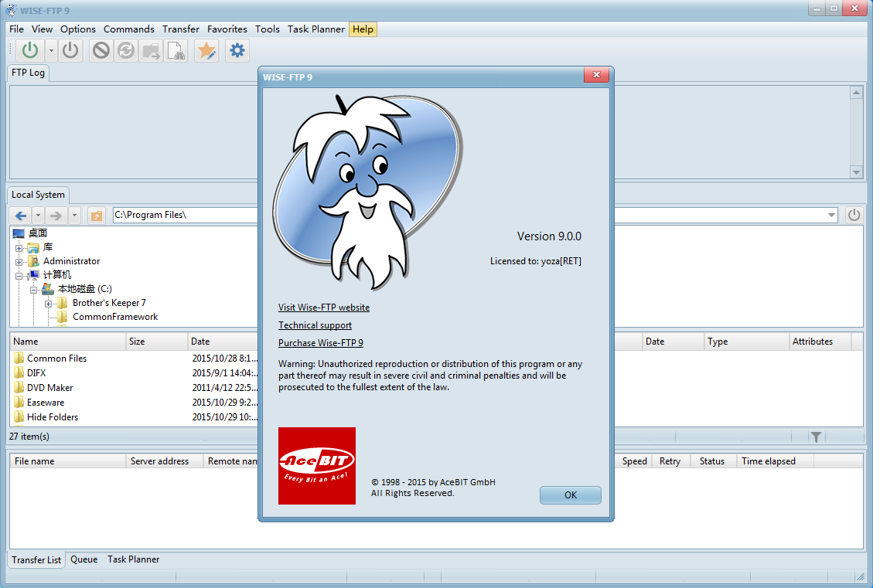
Task: Open the Visit Wise-FTP website link
Action: point(323,308)
